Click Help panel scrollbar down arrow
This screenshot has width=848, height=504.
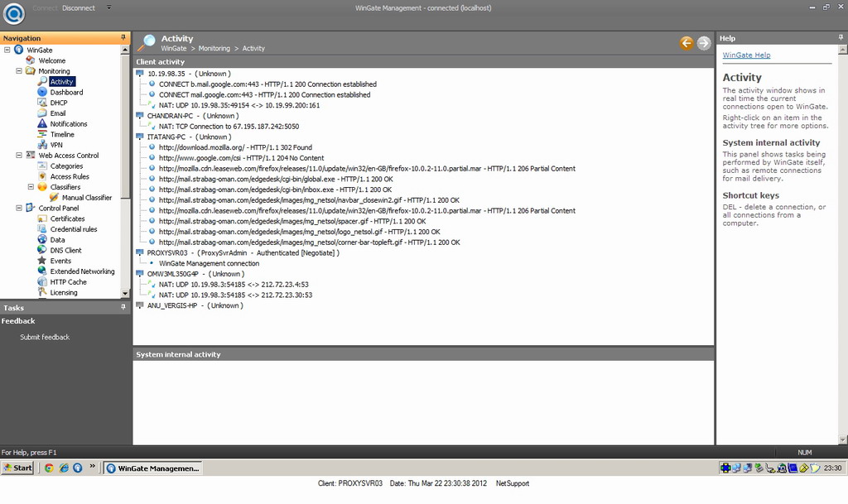tap(842, 439)
